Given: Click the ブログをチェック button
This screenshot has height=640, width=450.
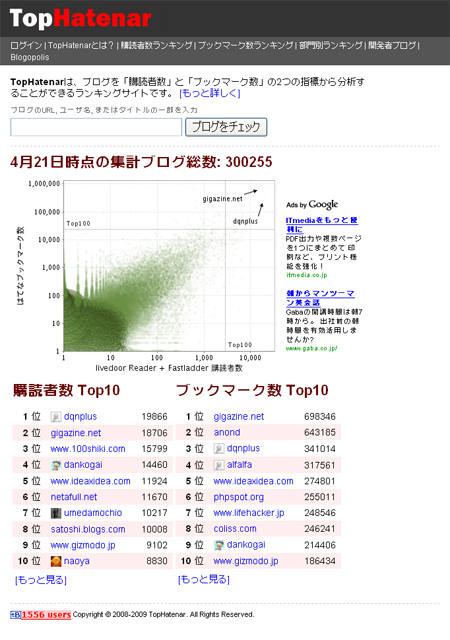Looking at the screenshot, I should [x=226, y=127].
